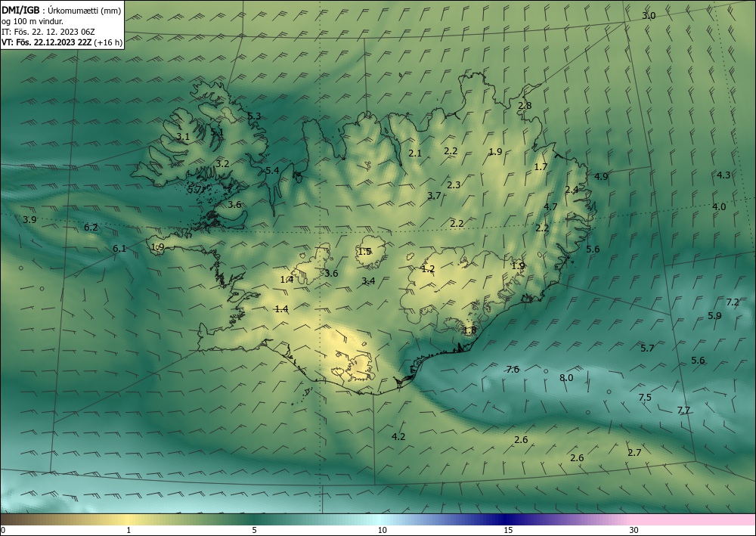Click the '3.0' value near the top right
This screenshot has width=756, height=536.
[x=649, y=15]
